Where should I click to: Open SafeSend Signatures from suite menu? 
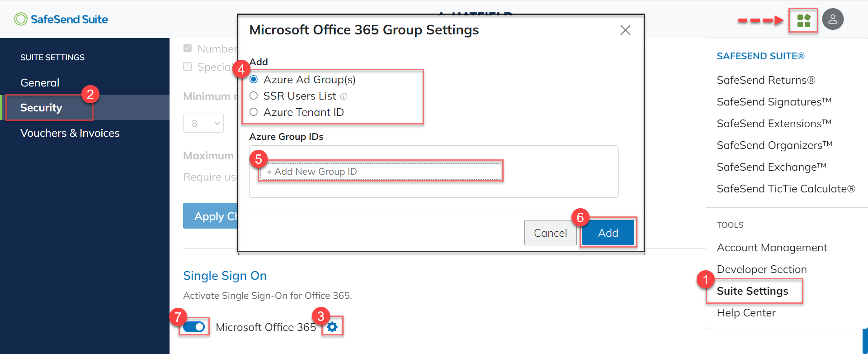pyautogui.click(x=774, y=102)
